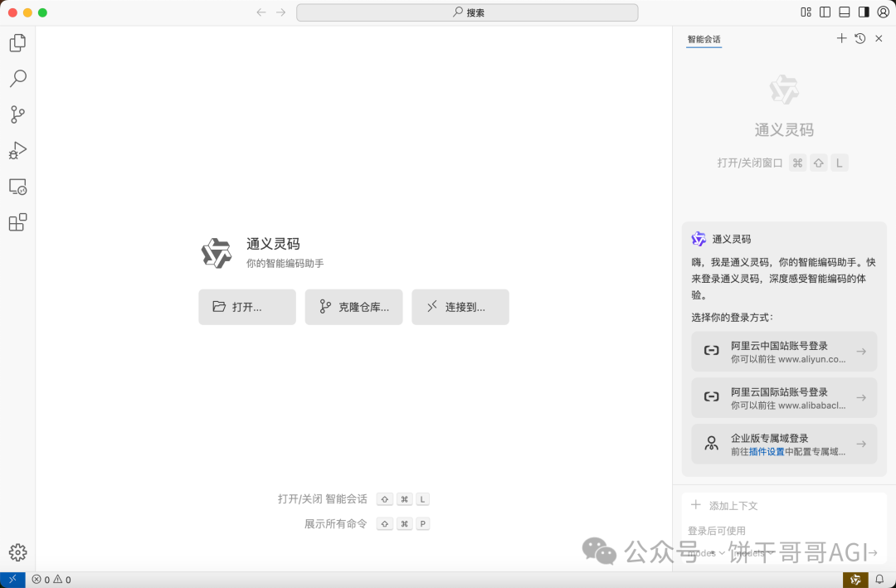Toggle the bottom panel
Screen dimensions: 896x588
(x=845, y=12)
